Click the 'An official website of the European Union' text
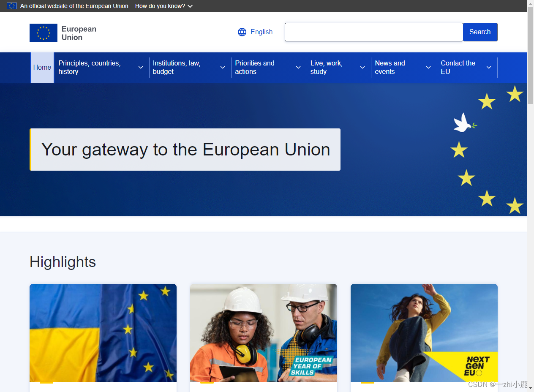 74,6
